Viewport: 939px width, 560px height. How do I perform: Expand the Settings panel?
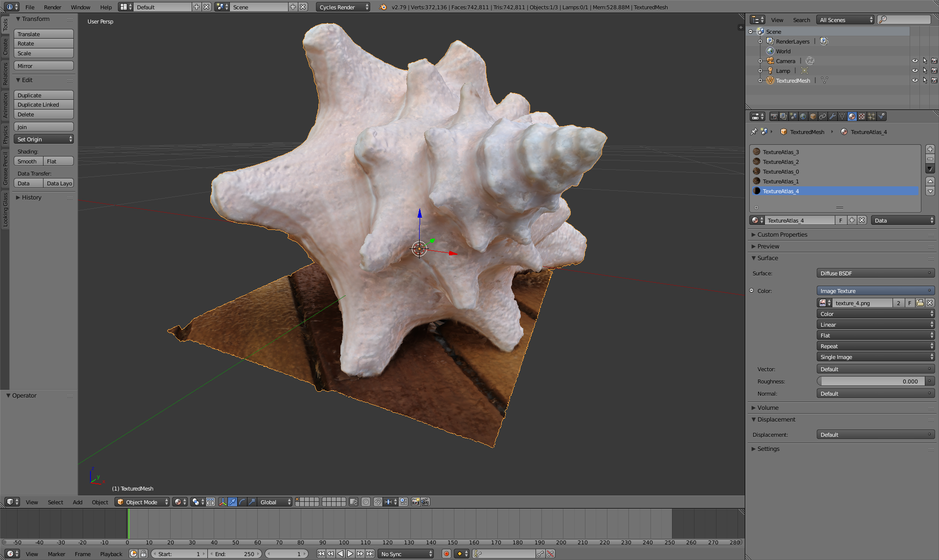(765, 448)
